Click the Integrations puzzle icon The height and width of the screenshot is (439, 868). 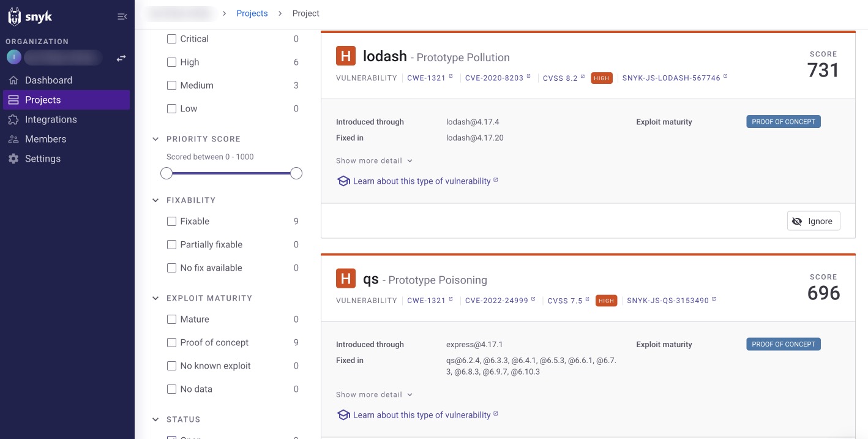(x=13, y=119)
